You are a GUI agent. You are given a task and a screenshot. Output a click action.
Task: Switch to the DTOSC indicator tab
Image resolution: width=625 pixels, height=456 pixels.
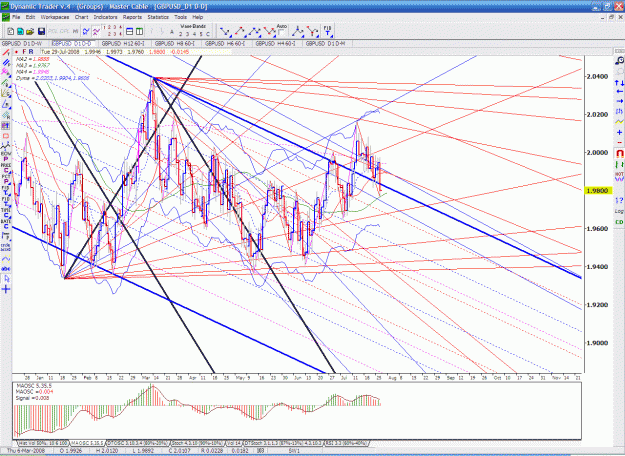click(138, 443)
